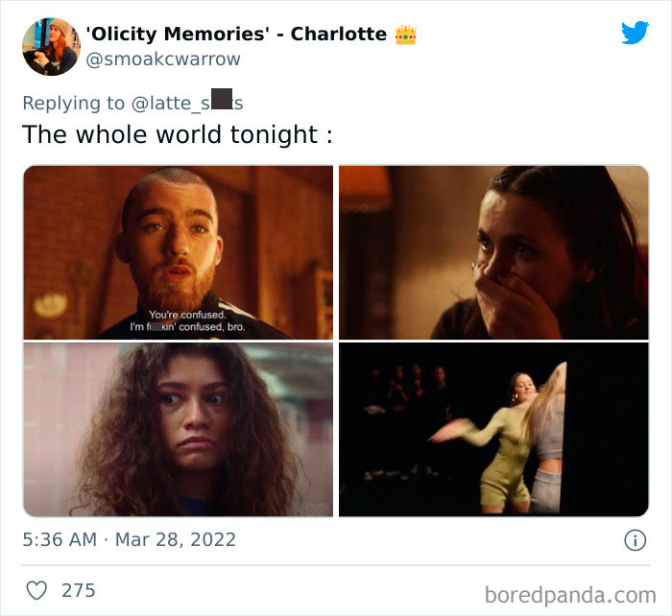Click the crown emoji beside Charlotte
Image resolution: width=672 pixels, height=616 pixels.
pos(405,35)
